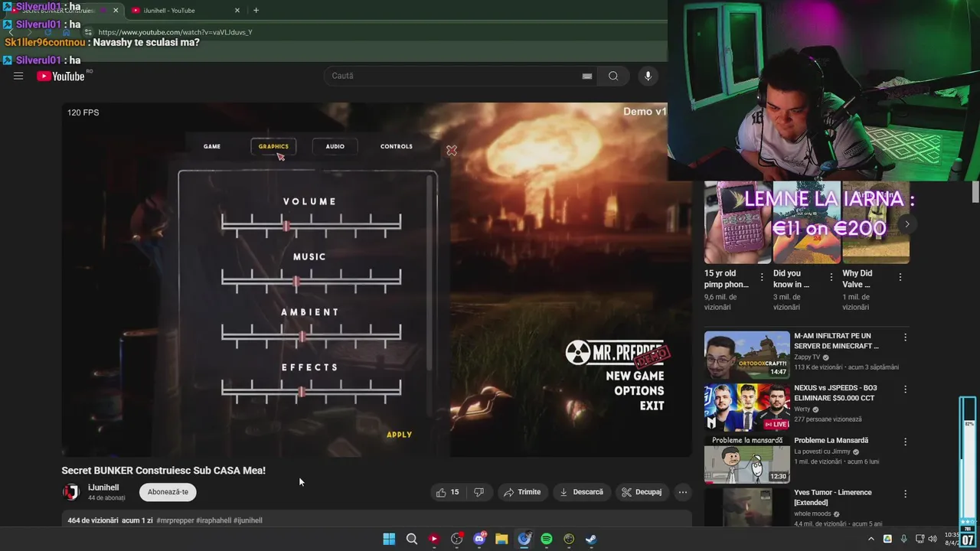Image resolution: width=980 pixels, height=551 pixels.
Task: Open Probleme La Mansardă thumbnail
Action: point(746,459)
